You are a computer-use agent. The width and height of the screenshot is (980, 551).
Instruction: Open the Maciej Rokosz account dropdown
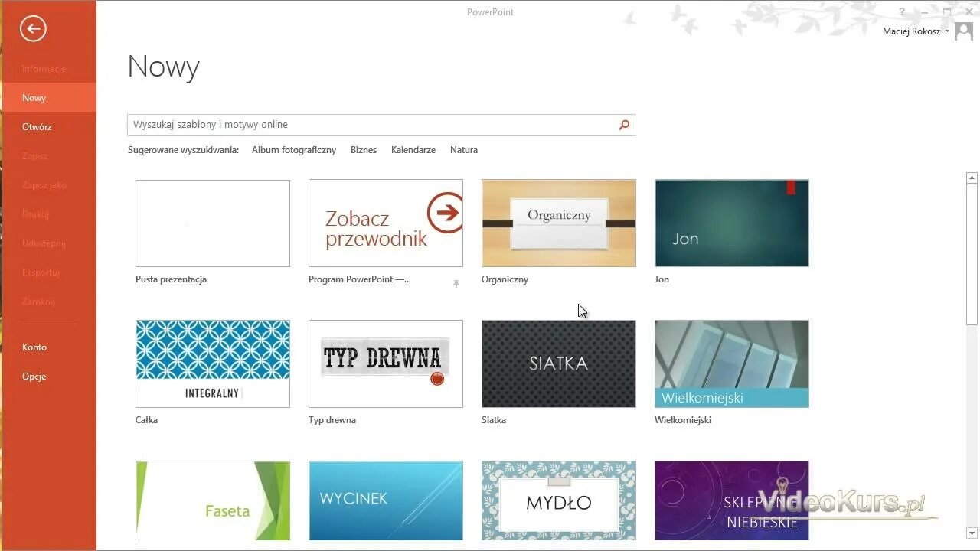(914, 31)
